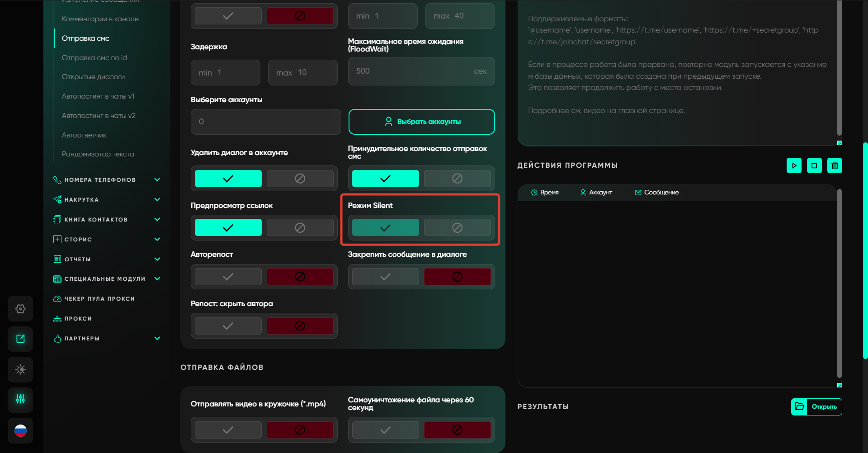Click the external link icon in left bar
Screen dimensions: 868x453
point(20,339)
